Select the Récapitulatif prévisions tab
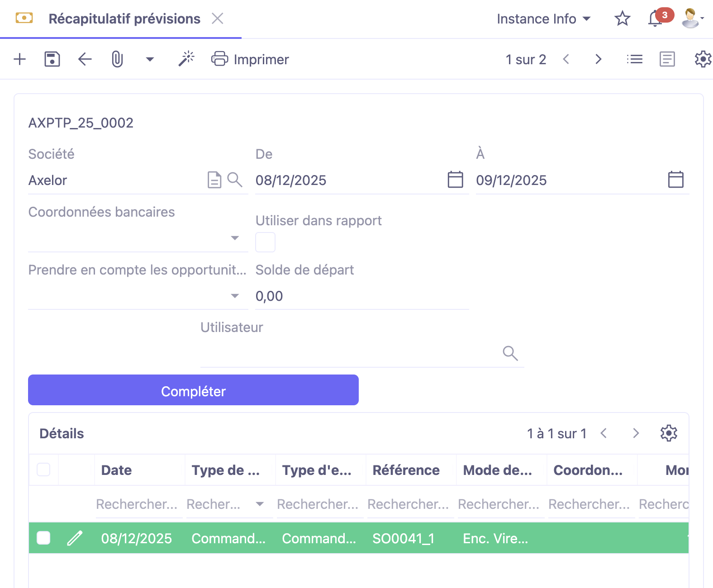Image resolution: width=713 pixels, height=588 pixels. pyautogui.click(x=124, y=19)
